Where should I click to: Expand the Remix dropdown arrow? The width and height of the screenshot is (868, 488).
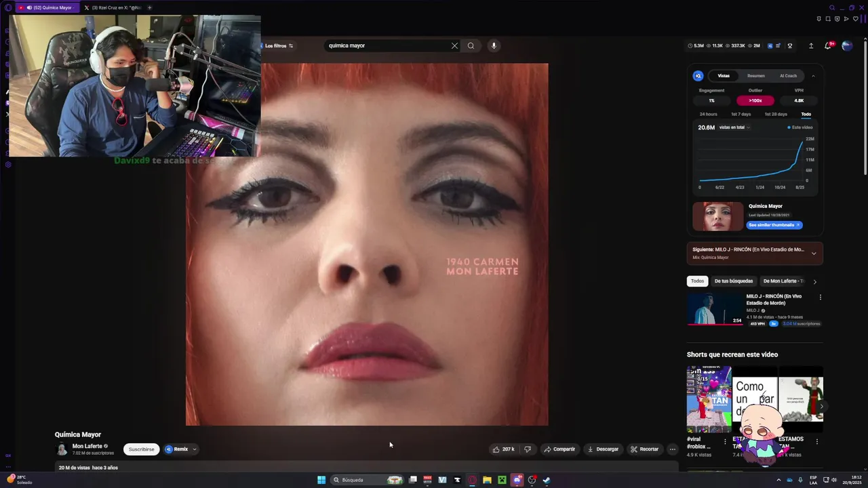pos(195,449)
